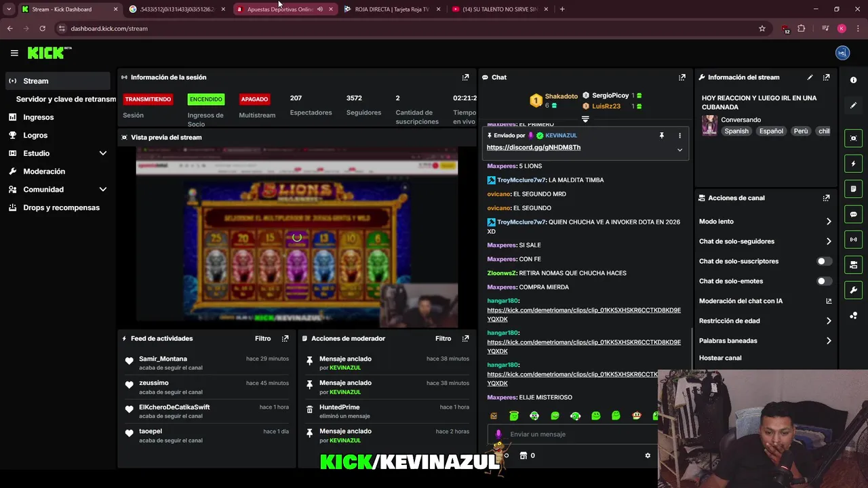Open the hamburger menu beside Kick logo
Screen dimensions: 868x488
tap(14, 53)
